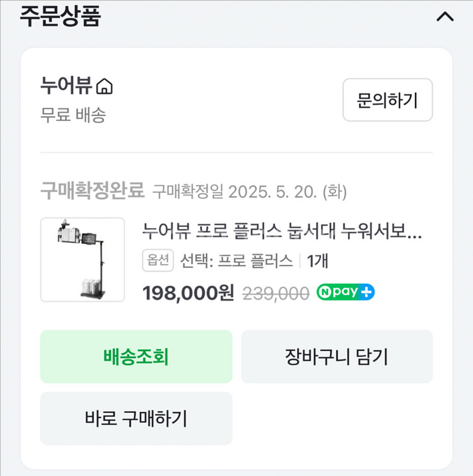Click the 선택: 프로 플러스 option text

click(x=237, y=260)
